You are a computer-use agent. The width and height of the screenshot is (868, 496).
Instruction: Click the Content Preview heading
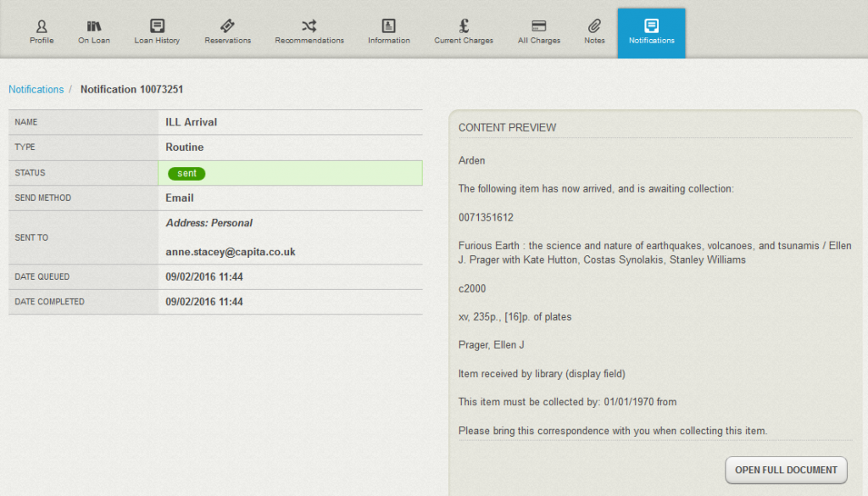[507, 127]
